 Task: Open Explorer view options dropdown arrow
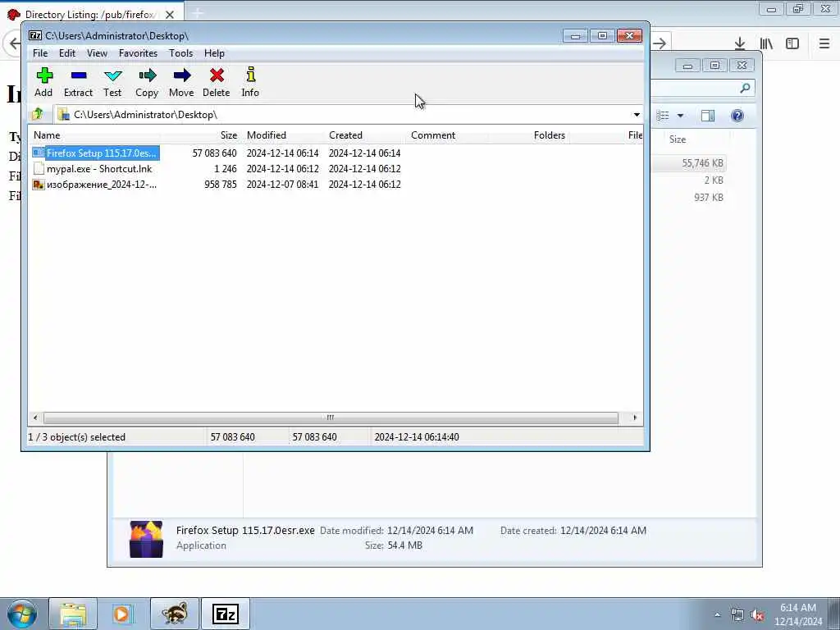click(680, 116)
